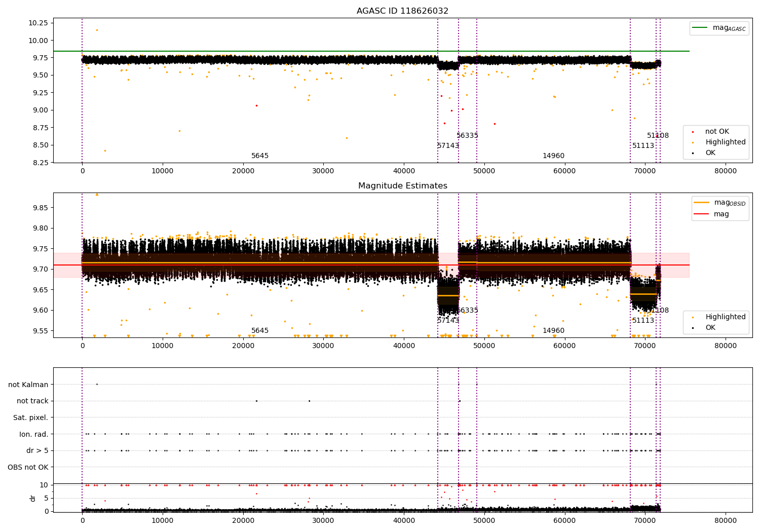Click OBSID label 5645 in Magnitude Estimates plot
Image resolution: width=760 pixels, height=532 pixels.
[260, 331]
